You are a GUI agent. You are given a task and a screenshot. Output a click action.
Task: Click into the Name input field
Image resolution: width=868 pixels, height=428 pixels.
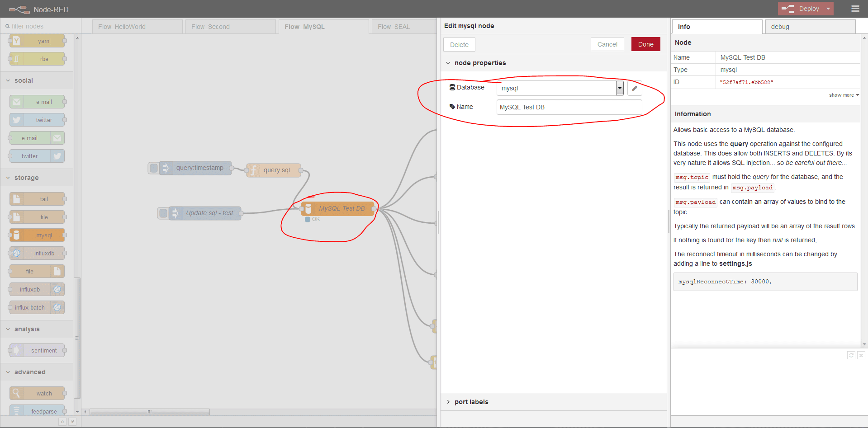click(x=569, y=107)
